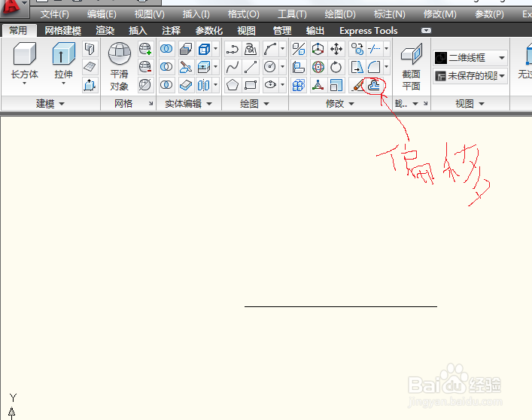Click the 截面平面 section plane button

[411, 66]
